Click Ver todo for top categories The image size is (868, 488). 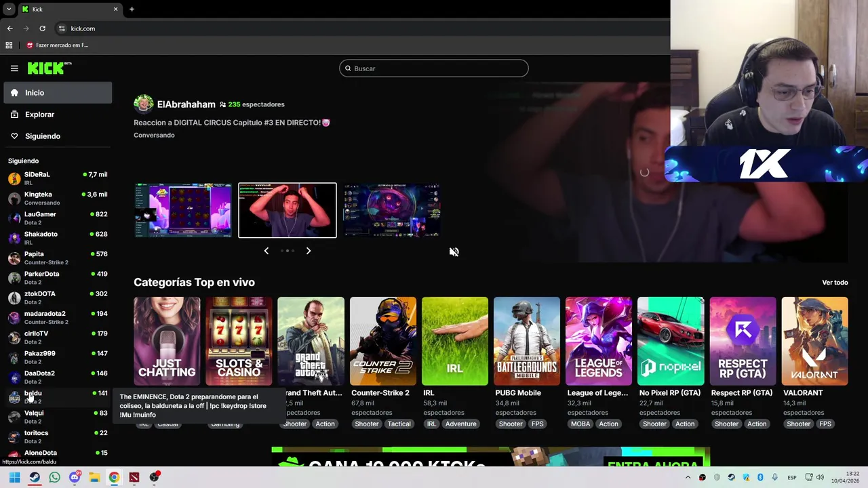tap(835, 283)
